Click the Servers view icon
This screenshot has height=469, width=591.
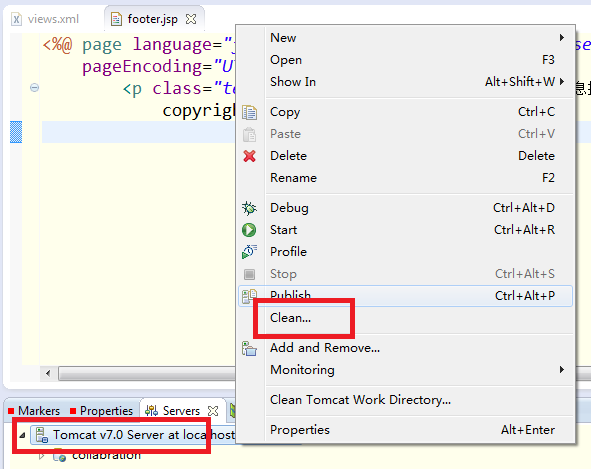152,411
